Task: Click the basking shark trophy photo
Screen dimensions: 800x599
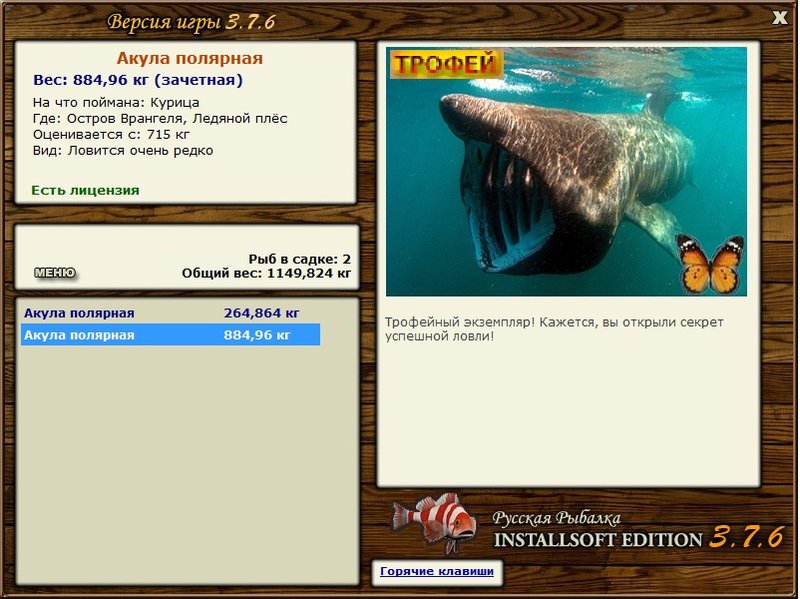Action: click(566, 171)
